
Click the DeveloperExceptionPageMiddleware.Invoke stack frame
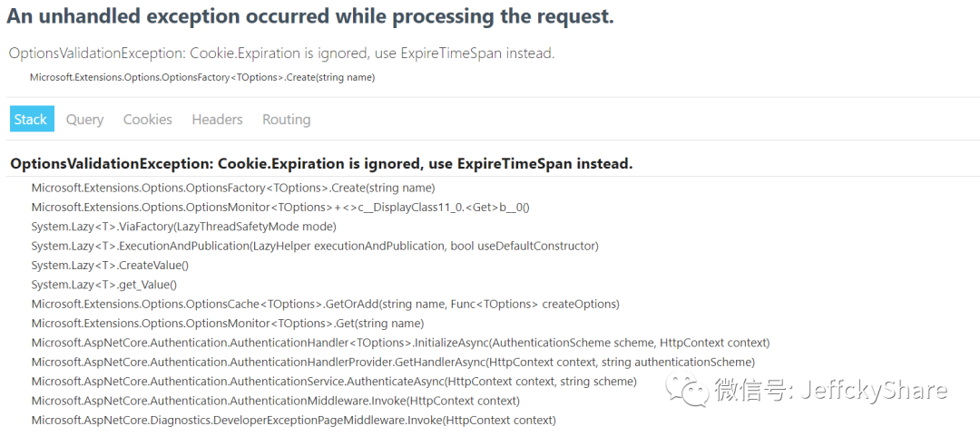tap(294, 420)
